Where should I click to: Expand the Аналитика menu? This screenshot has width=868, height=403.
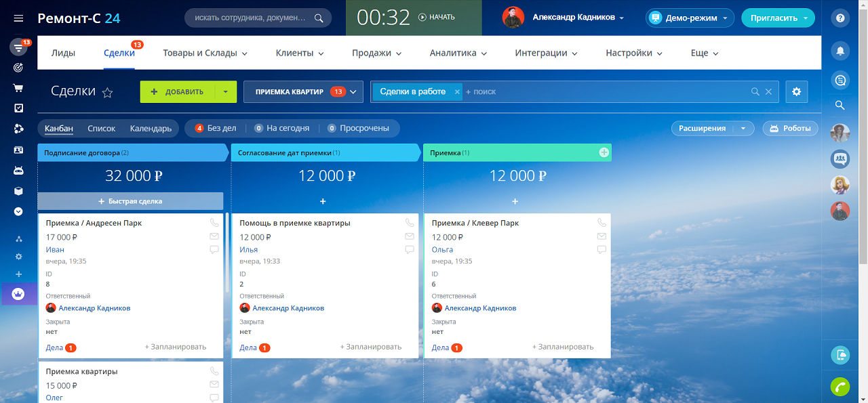[458, 53]
